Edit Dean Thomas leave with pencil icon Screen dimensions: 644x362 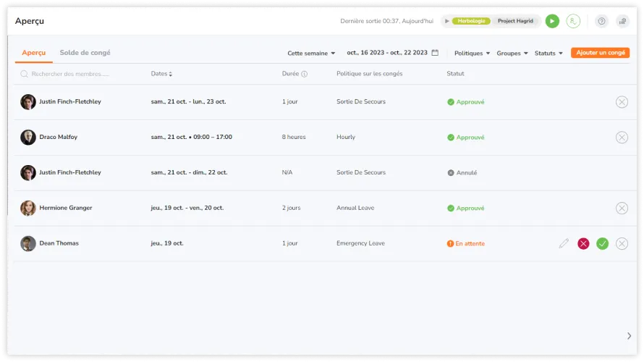[564, 244]
